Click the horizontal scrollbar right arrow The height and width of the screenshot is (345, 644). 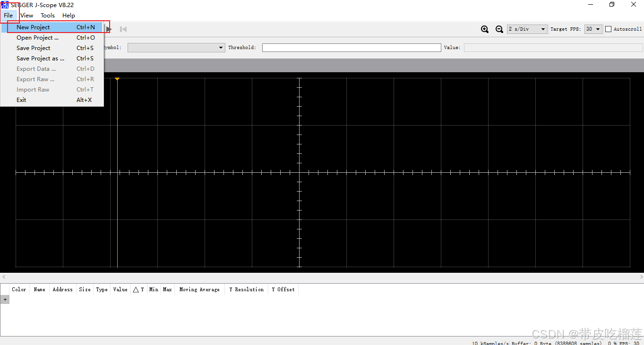(x=640, y=277)
